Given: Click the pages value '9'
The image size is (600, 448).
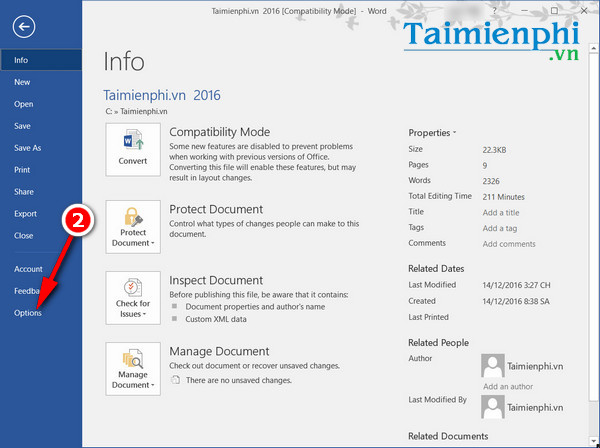Looking at the screenshot, I should click(x=485, y=166).
